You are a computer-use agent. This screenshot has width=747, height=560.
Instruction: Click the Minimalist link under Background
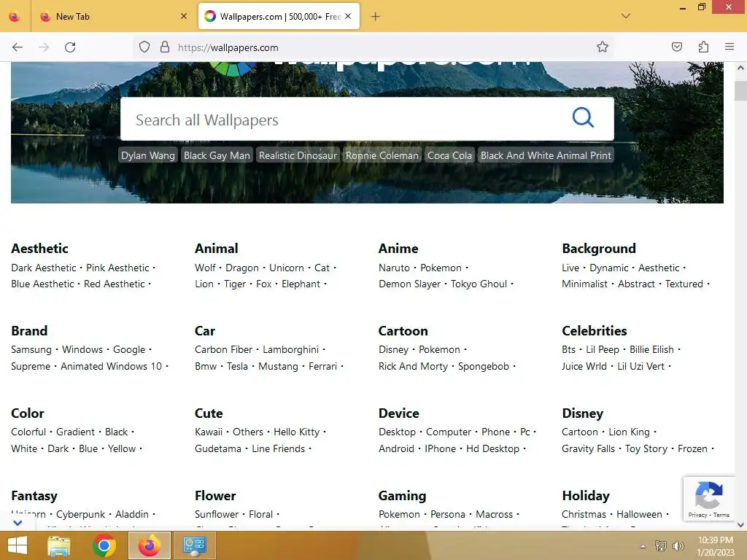tap(584, 284)
